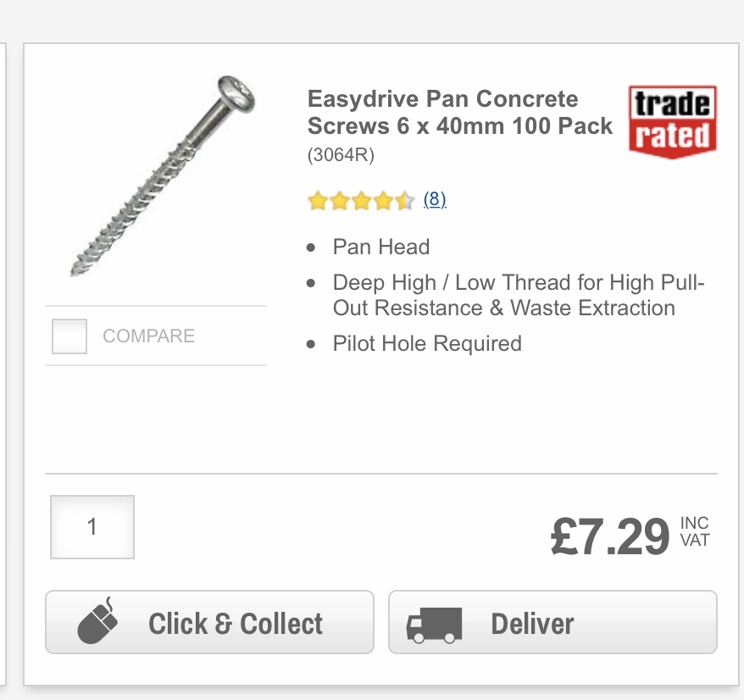Click the red trade rated badge
Screen dimensions: 744x700
pos(672,121)
